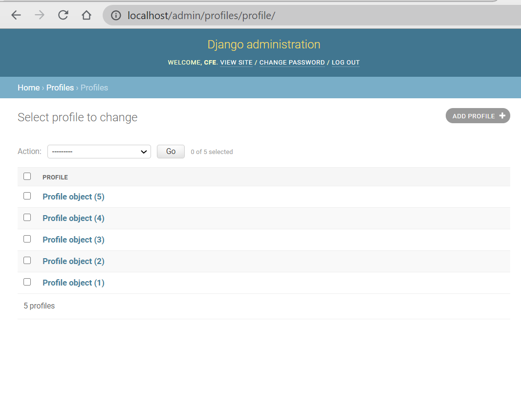Screen dimensions: 521x420
Task: Open the CHANGE PASSWORD link
Action: click(292, 63)
